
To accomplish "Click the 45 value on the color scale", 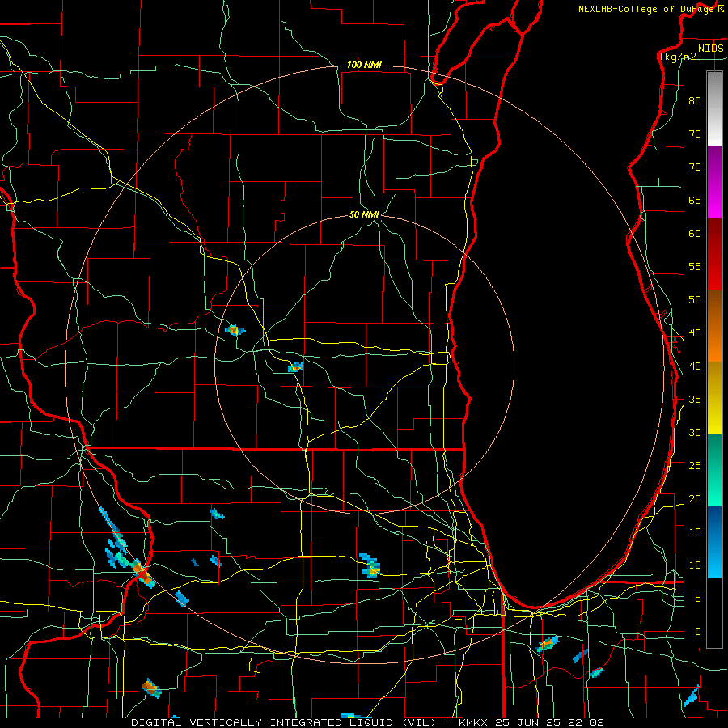I will click(x=695, y=333).
